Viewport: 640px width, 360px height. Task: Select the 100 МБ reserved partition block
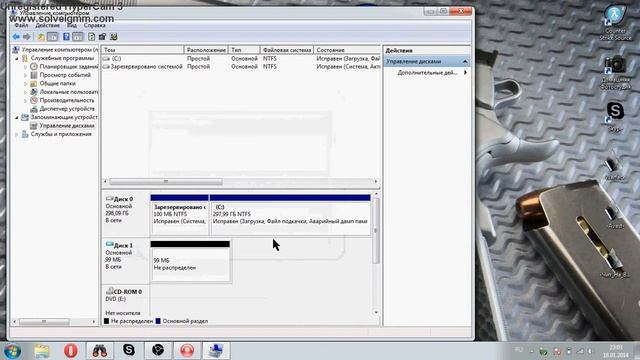coord(180,215)
